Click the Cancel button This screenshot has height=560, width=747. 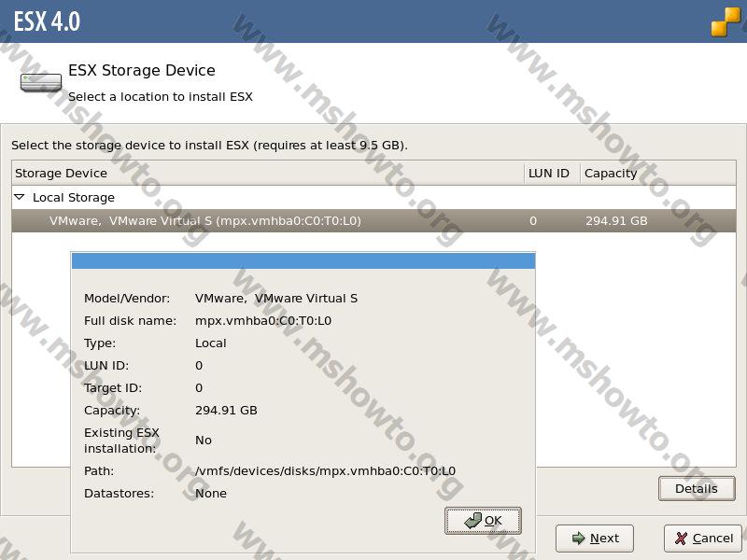point(703,539)
